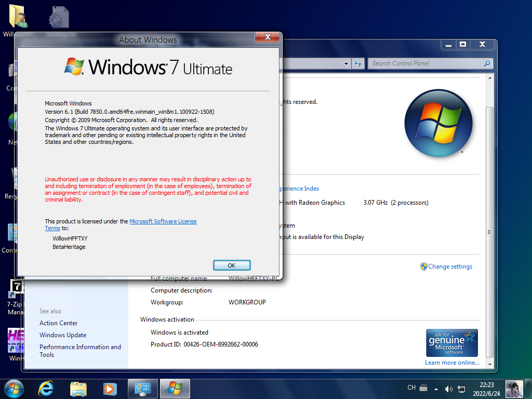Open Microsoft Software License Terms link

tap(121, 224)
